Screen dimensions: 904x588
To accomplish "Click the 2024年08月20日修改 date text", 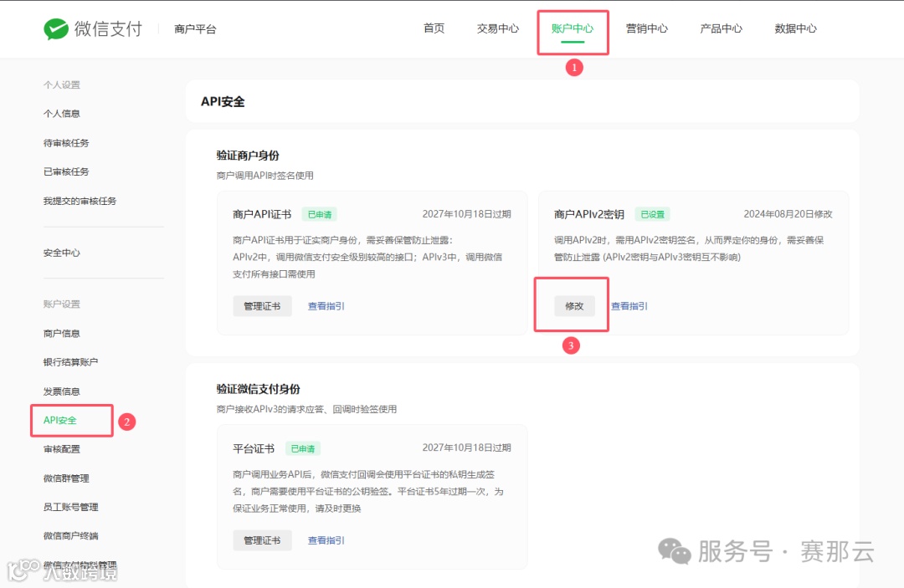I will click(x=788, y=214).
